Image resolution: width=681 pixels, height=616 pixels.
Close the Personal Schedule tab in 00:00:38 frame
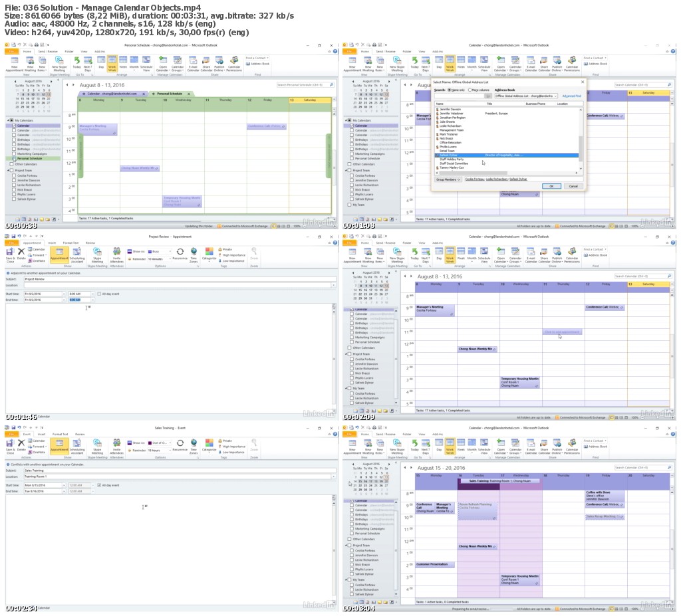188,94
